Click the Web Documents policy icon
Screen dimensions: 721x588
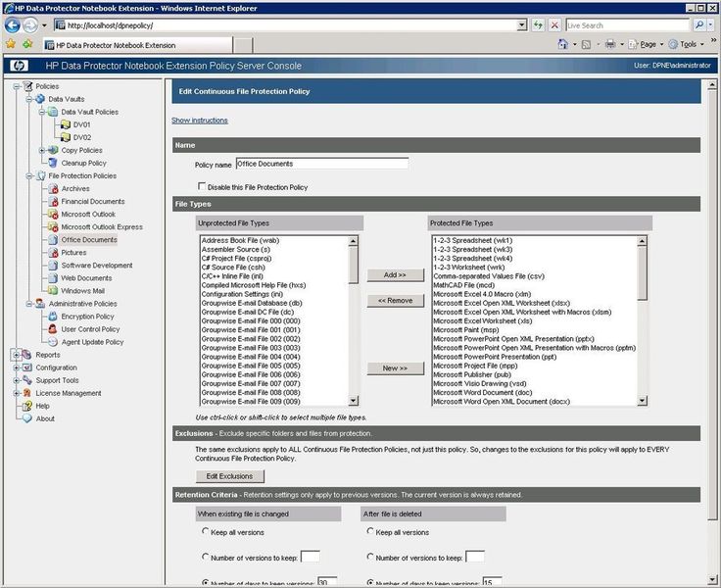(53, 278)
